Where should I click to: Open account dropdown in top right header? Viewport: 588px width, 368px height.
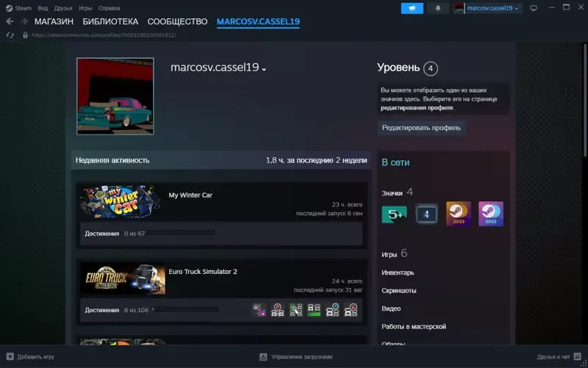click(x=492, y=8)
